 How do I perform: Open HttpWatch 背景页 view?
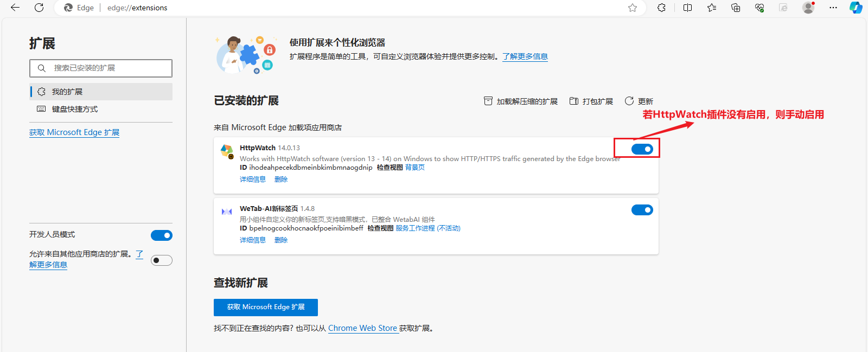click(x=415, y=168)
